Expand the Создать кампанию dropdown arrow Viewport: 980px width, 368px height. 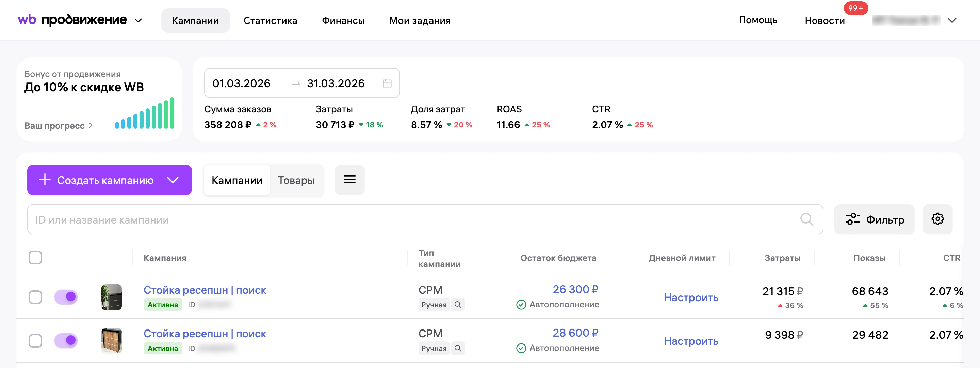click(173, 180)
